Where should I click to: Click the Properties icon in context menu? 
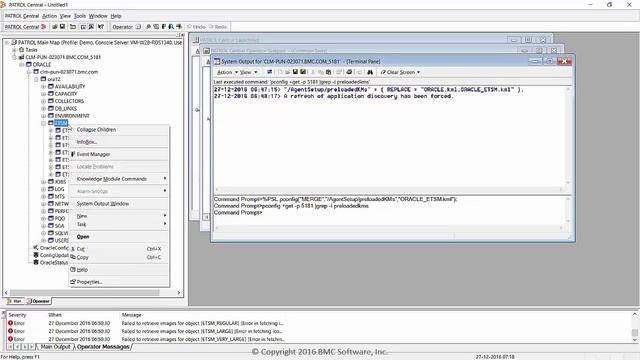click(x=73, y=282)
